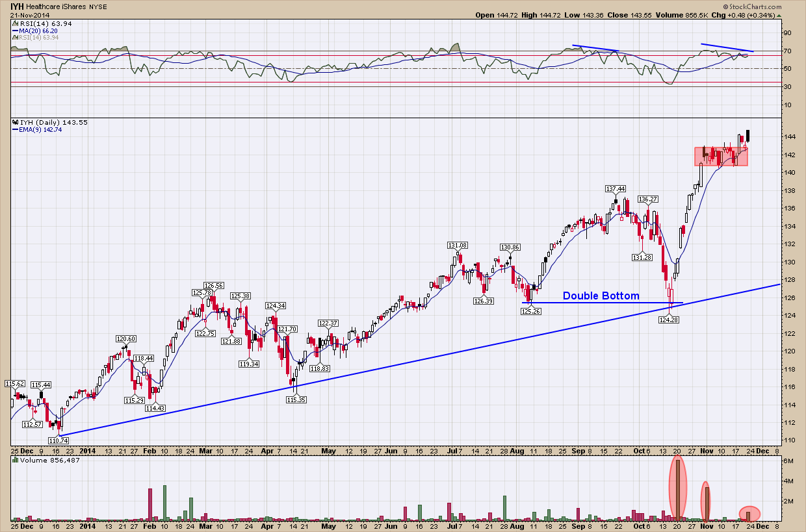Click the 131.08 July high price label
This screenshot has height=532, width=806.
457,246
